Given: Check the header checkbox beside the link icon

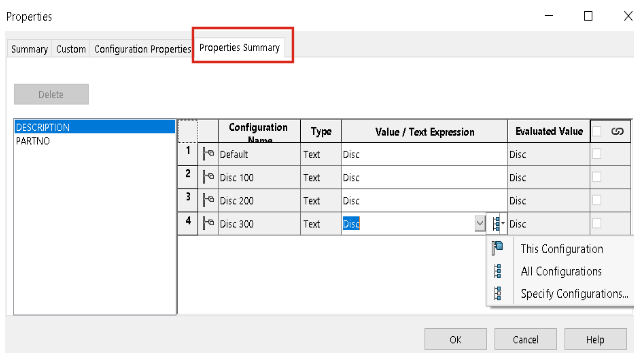Looking at the screenshot, I should [596, 131].
